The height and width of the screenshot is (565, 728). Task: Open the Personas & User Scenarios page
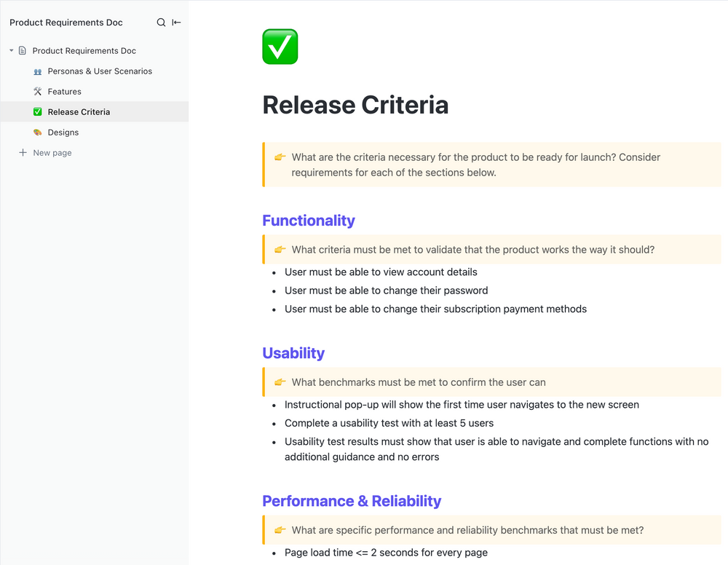pyautogui.click(x=100, y=71)
